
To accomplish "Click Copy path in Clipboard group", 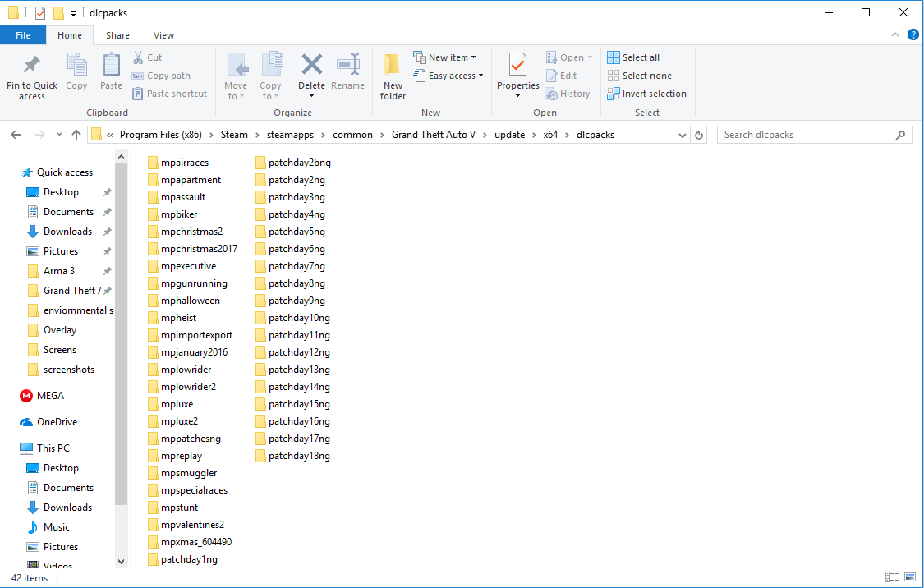I will coord(161,76).
